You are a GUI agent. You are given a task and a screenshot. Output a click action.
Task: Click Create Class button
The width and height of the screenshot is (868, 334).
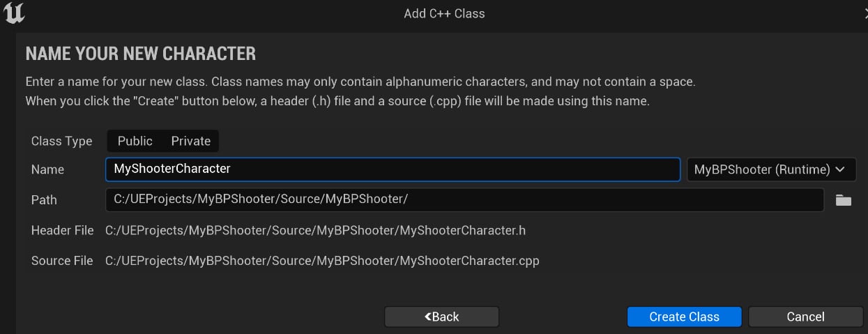684,317
